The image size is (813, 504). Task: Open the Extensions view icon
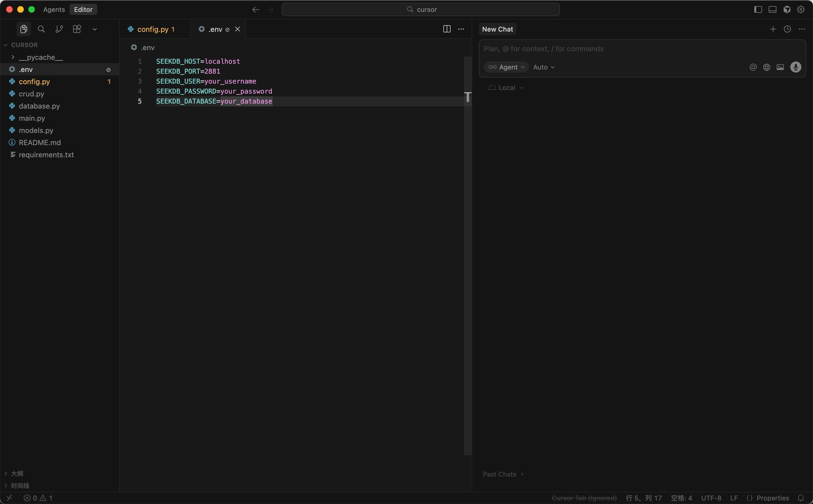[x=77, y=29]
